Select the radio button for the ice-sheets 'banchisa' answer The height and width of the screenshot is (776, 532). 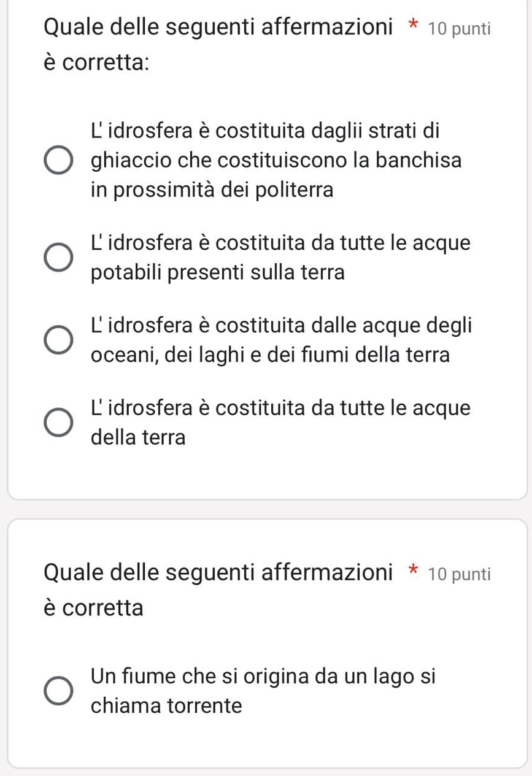[60, 161]
